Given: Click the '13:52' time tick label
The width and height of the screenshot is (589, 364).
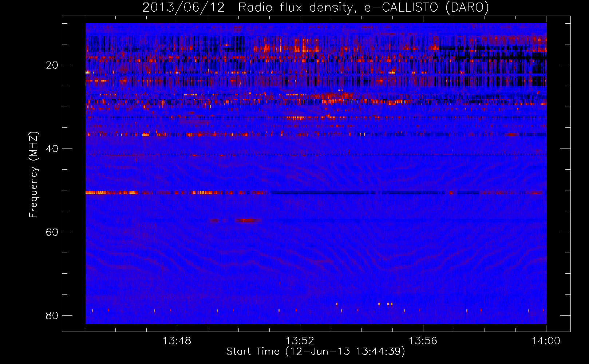Looking at the screenshot, I should pos(300,341).
